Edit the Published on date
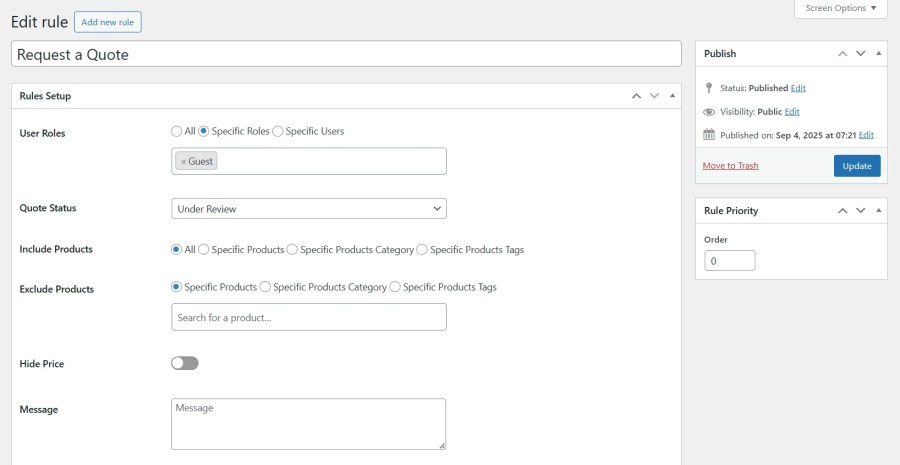The image size is (900, 465). (866, 135)
